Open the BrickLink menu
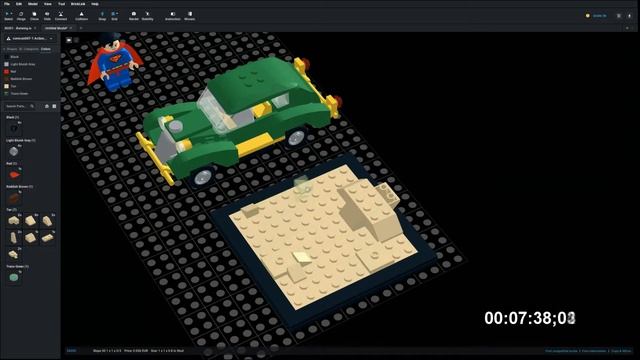The width and height of the screenshot is (640, 360). click(78, 4)
